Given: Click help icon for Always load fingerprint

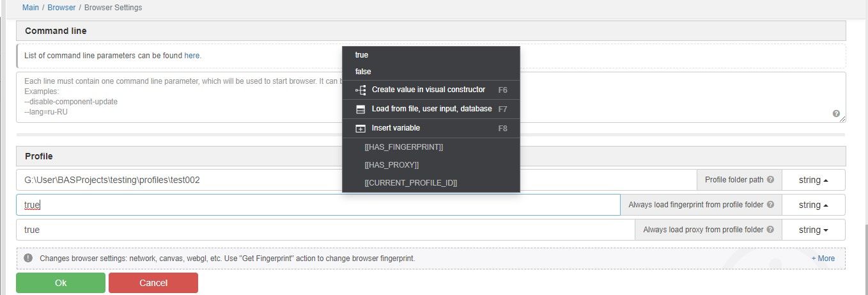Looking at the screenshot, I should click(770, 205).
